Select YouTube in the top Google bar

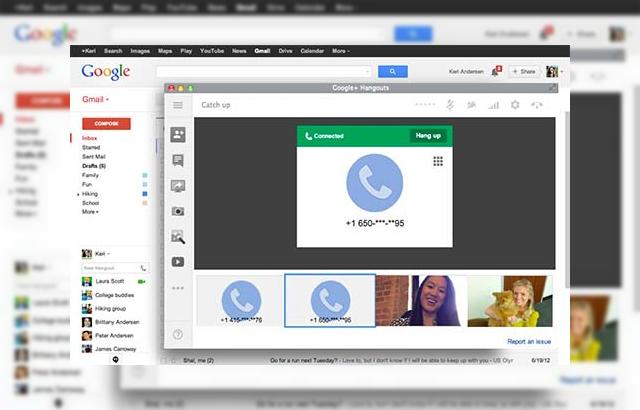coord(212,50)
